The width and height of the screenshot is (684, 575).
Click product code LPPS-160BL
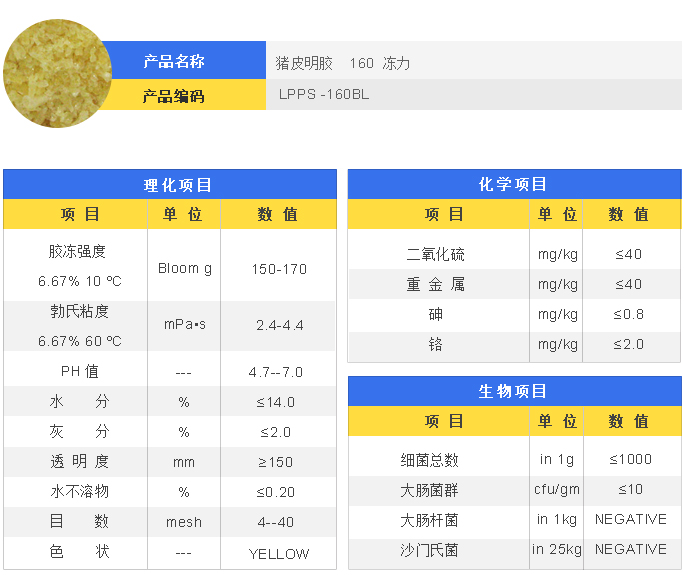(324, 95)
